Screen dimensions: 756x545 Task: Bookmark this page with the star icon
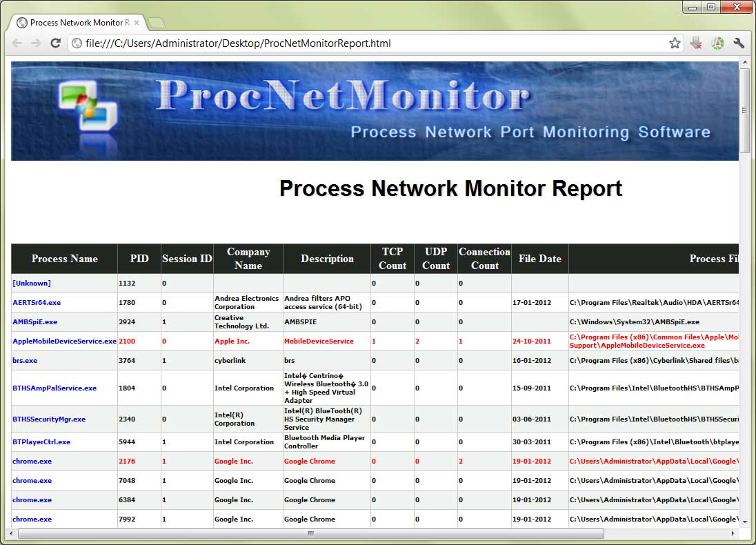675,43
